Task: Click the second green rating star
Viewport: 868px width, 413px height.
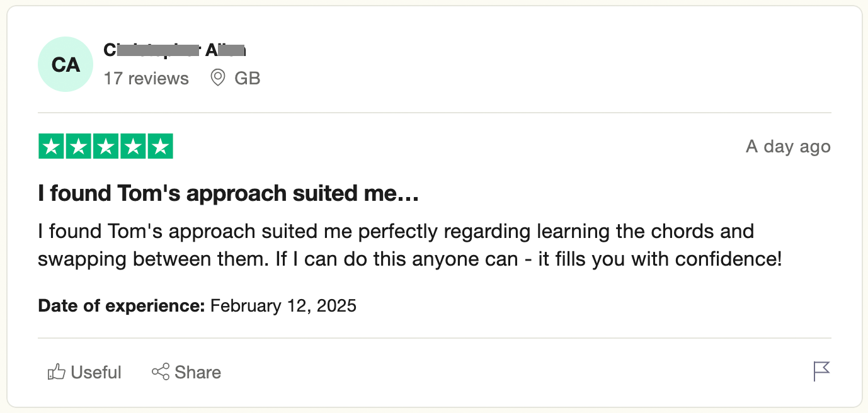Action: [79, 147]
